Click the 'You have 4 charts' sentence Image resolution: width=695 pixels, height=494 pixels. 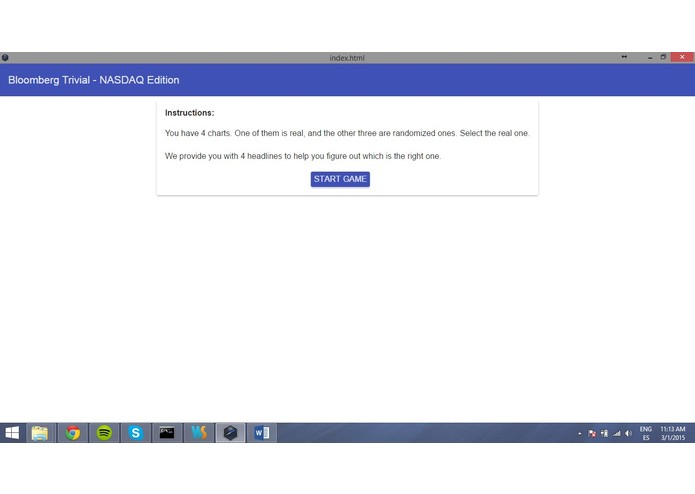347,133
